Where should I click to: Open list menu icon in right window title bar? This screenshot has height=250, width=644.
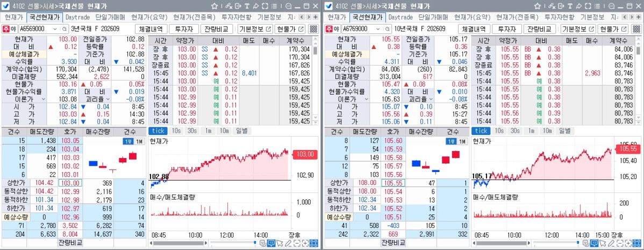pyautogui.click(x=597, y=6)
